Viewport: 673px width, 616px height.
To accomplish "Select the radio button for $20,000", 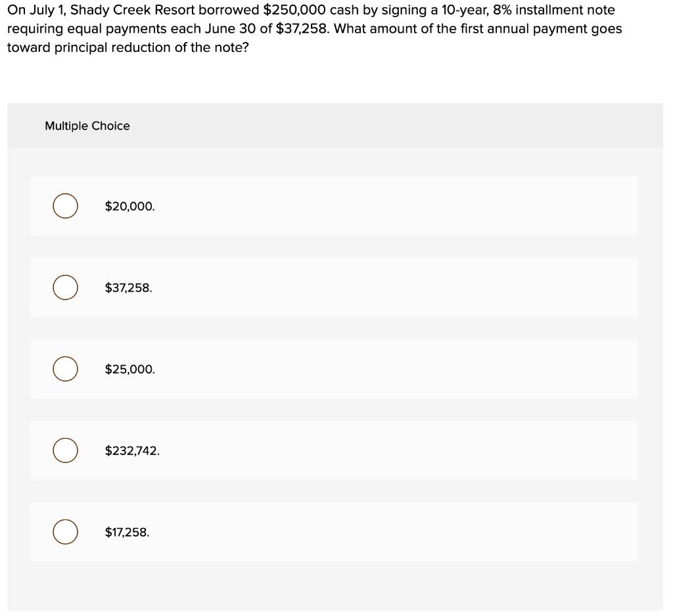I will [x=65, y=206].
